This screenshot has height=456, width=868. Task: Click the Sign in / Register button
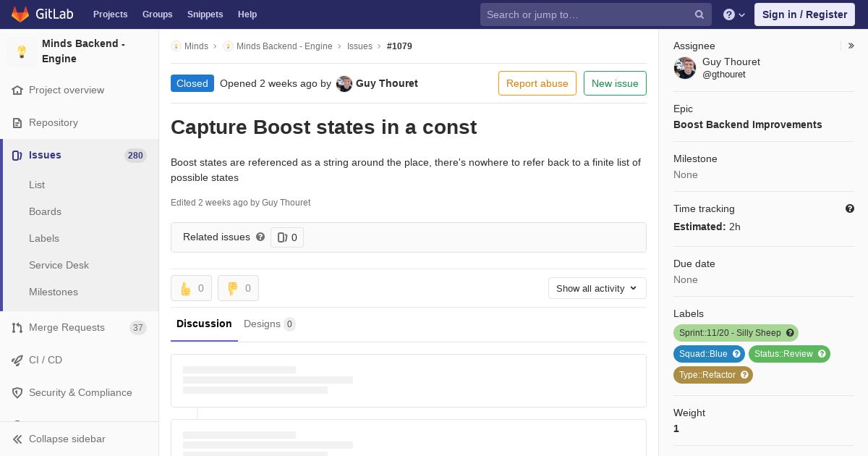[x=804, y=14]
